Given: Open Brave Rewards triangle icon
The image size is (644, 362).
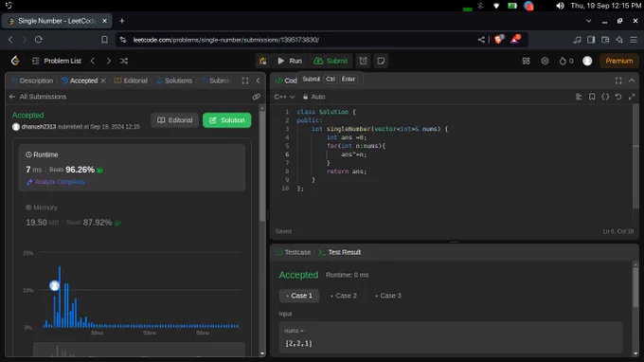Looking at the screenshot, I should click(x=515, y=40).
